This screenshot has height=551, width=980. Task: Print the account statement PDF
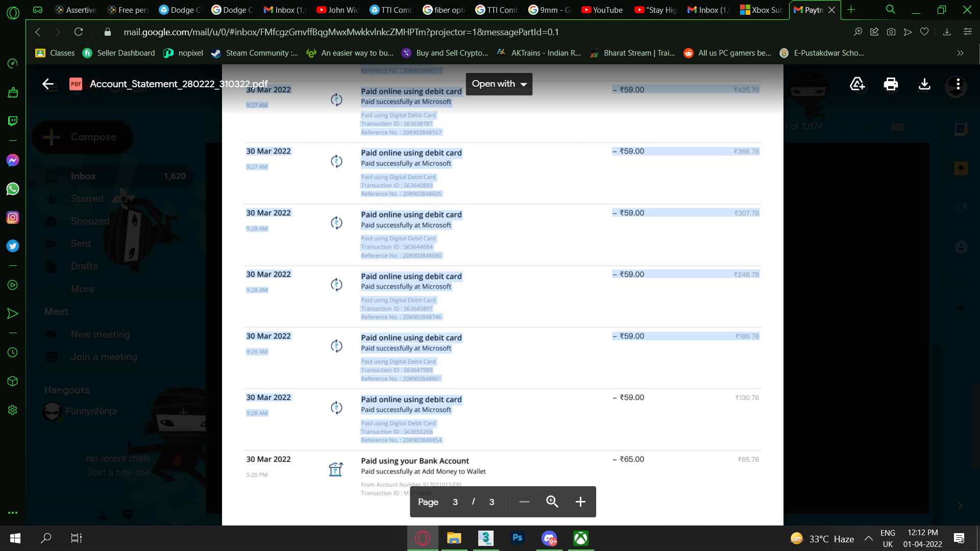[x=891, y=84]
